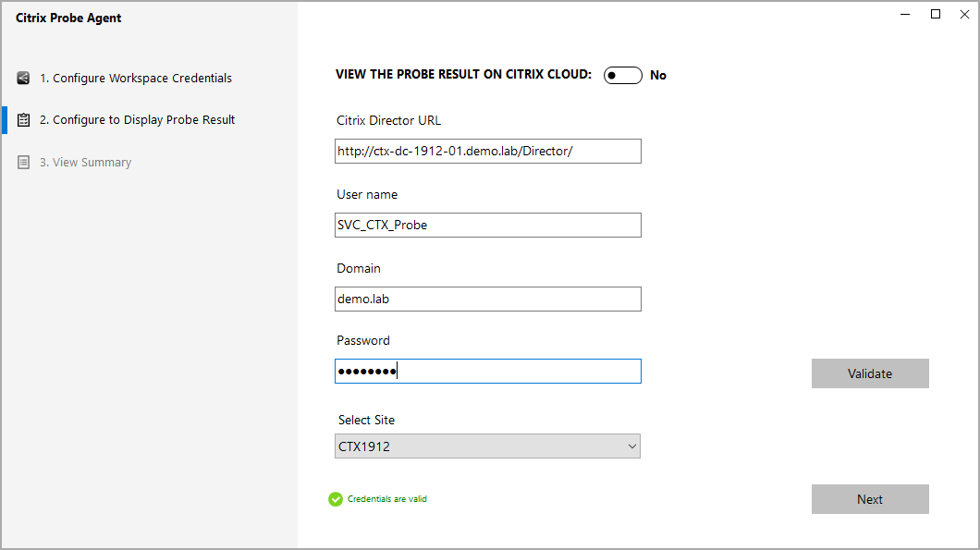This screenshot has width=980, height=550.
Task: Select the User name input field
Action: pyautogui.click(x=487, y=225)
